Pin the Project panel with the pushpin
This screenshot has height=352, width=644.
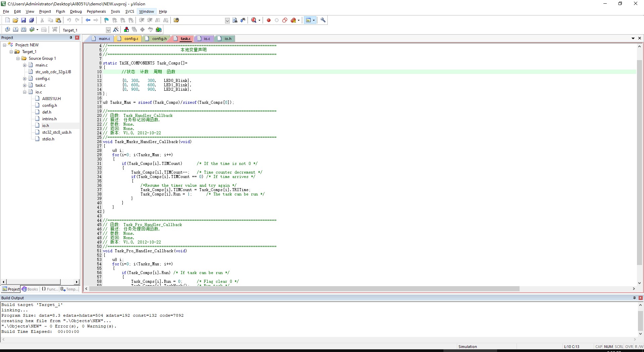point(71,38)
